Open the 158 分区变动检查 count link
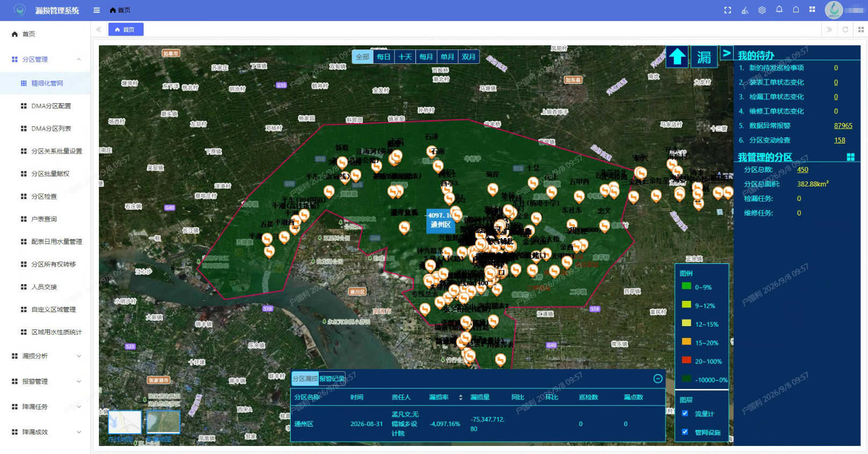The height and width of the screenshot is (454, 868). [840, 140]
